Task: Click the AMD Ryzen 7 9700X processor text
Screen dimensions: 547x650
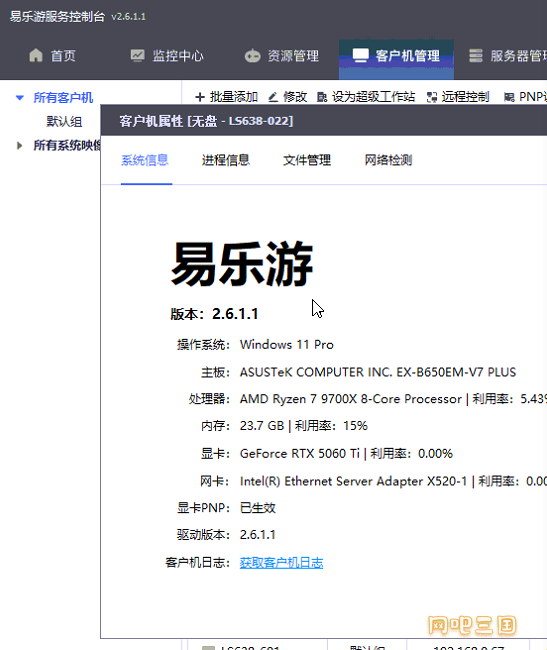Action: point(351,399)
